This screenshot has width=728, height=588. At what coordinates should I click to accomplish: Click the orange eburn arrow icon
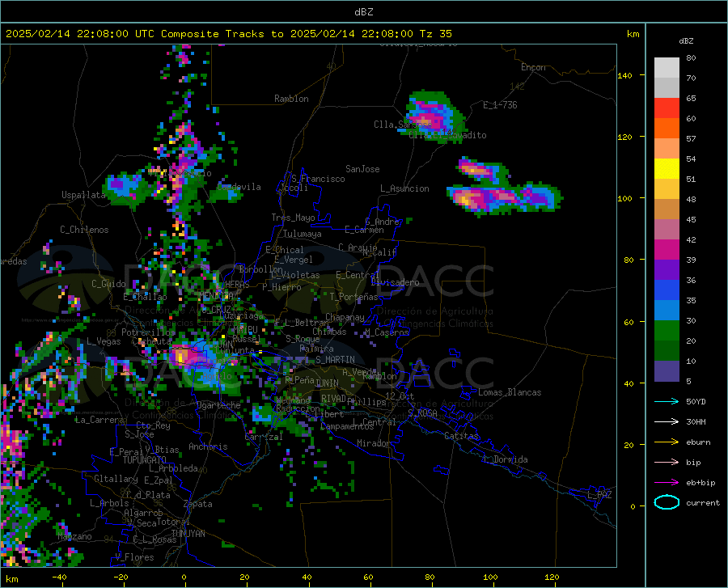tap(667, 442)
